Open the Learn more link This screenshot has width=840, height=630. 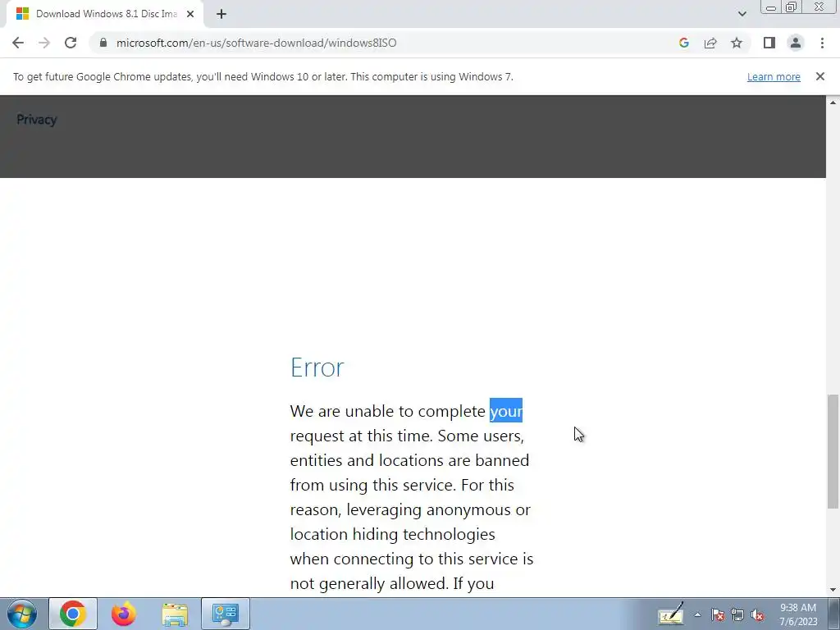774,76
